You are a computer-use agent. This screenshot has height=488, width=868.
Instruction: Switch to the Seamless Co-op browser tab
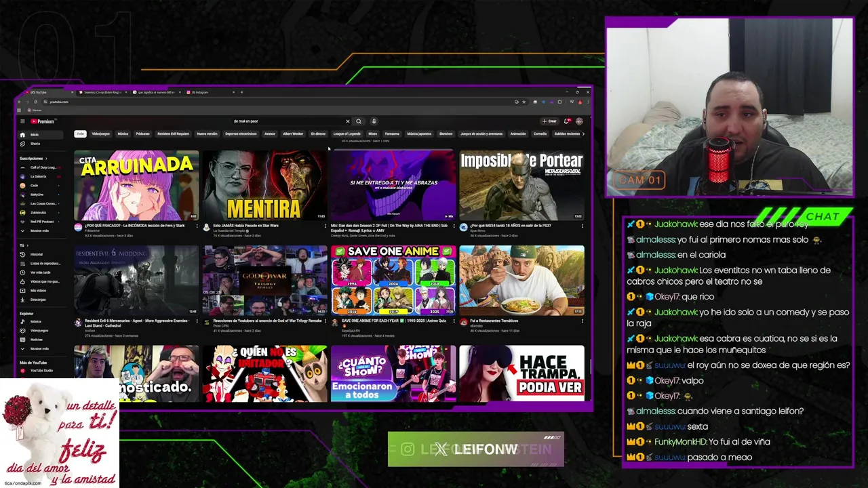click(x=102, y=92)
